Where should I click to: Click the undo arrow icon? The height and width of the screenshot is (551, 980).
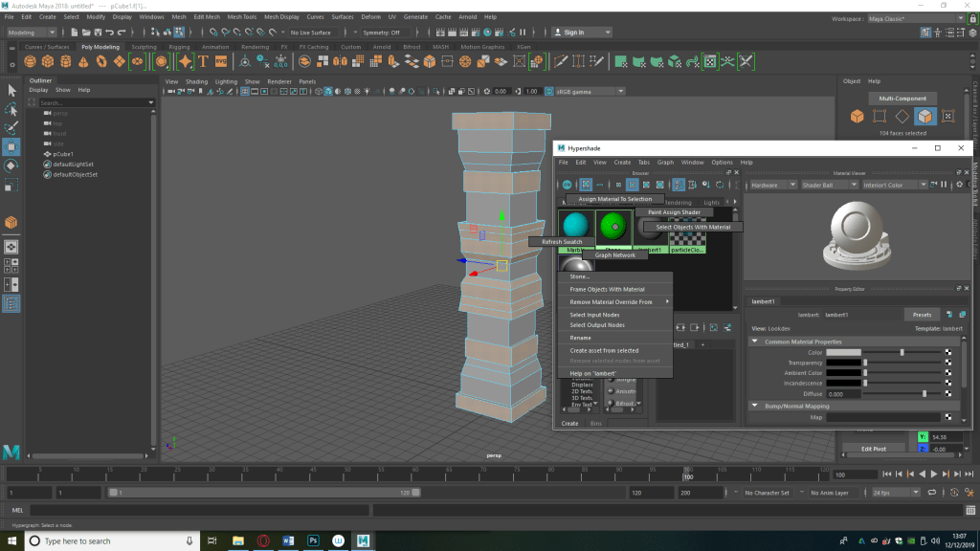[x=110, y=32]
